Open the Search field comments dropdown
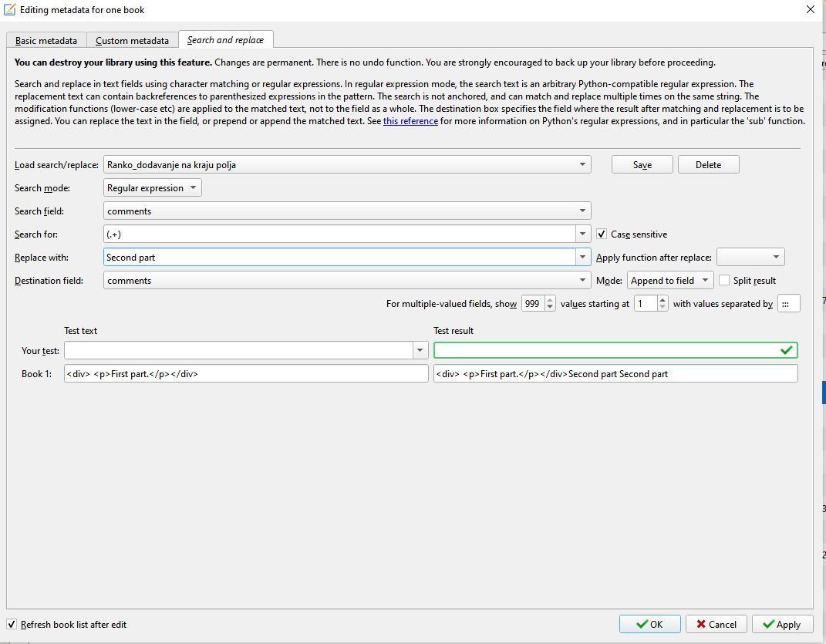 click(582, 211)
